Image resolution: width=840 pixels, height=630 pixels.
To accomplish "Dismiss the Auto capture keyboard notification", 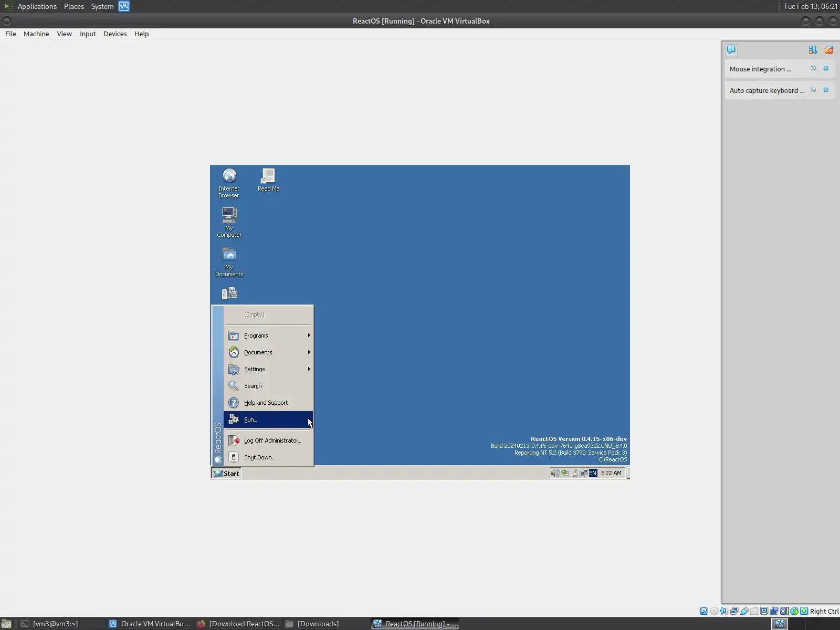I will (x=826, y=90).
